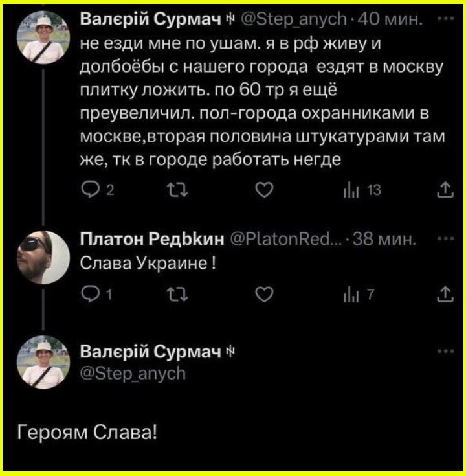The width and height of the screenshot is (466, 476).
Task: Click the @PlatonRed... handle
Action: pos(286,239)
